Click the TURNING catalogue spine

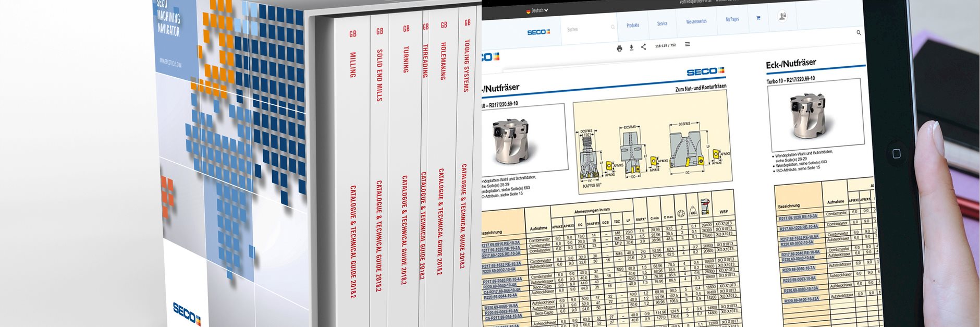tap(406, 167)
